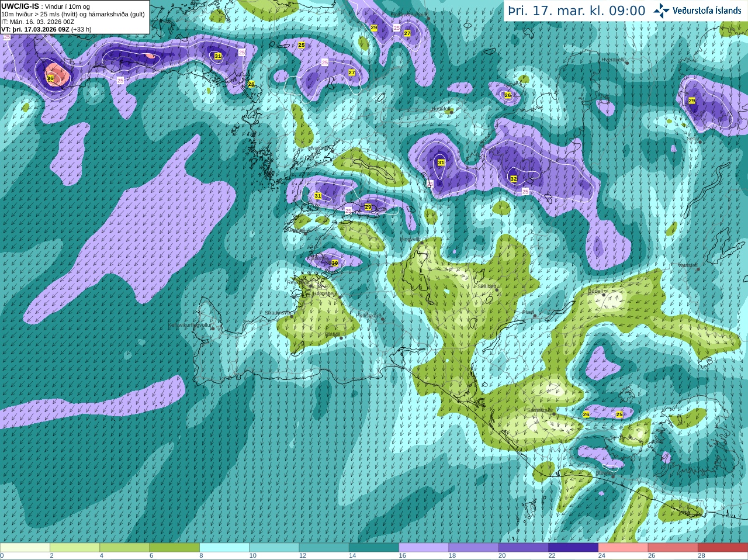Click the Vatnsfell station label
The width and height of the screenshot is (748, 560).
pyautogui.click(x=688, y=265)
